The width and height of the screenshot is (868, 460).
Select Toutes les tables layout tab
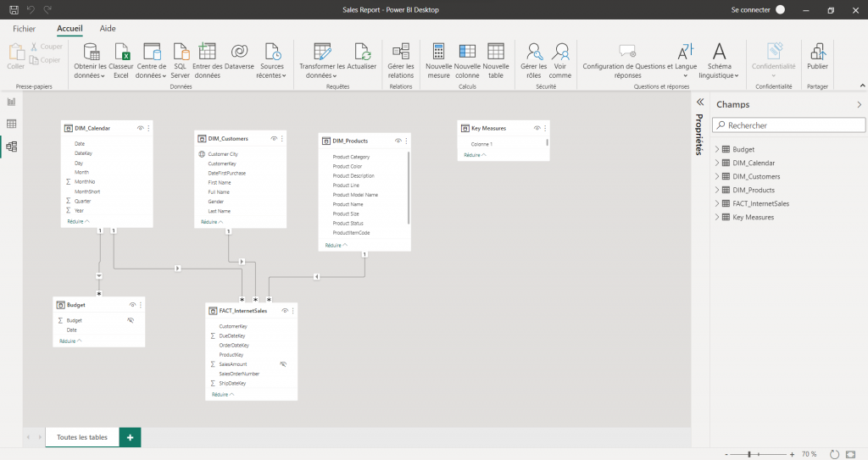click(x=82, y=437)
